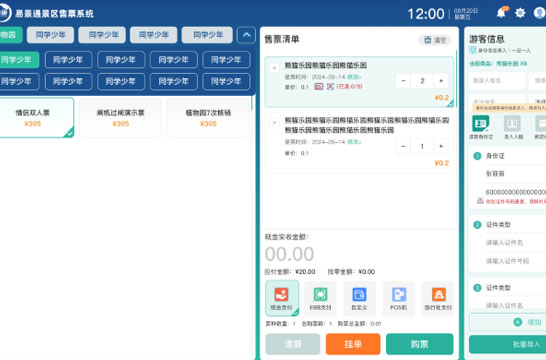Increase quantity of the item showing 1
The image size is (546, 360).
[441, 146]
